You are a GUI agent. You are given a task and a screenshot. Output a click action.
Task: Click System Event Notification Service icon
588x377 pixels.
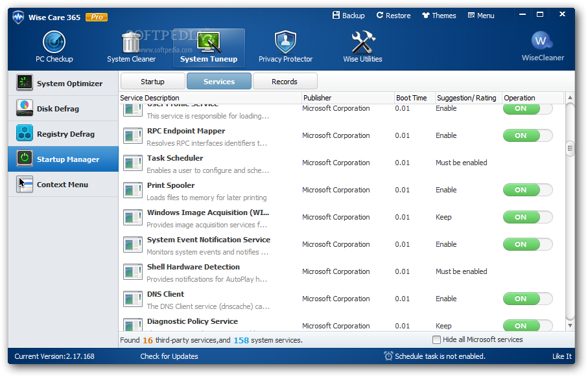click(133, 245)
